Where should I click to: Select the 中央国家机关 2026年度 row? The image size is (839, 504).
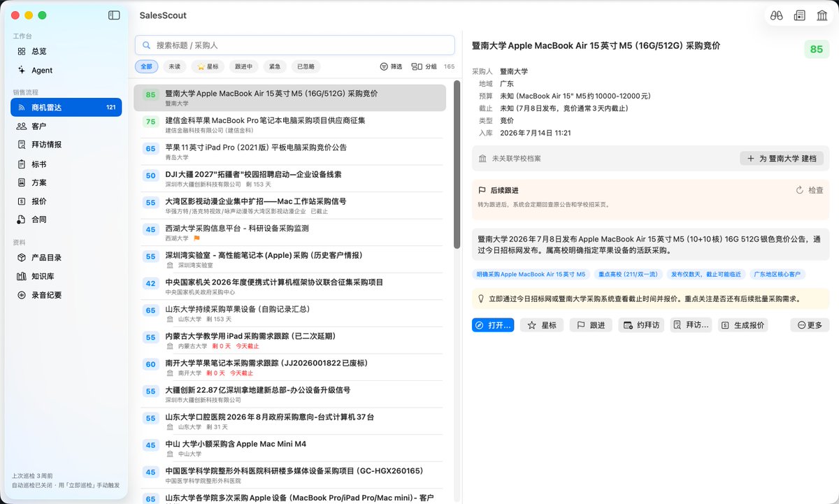(289, 287)
